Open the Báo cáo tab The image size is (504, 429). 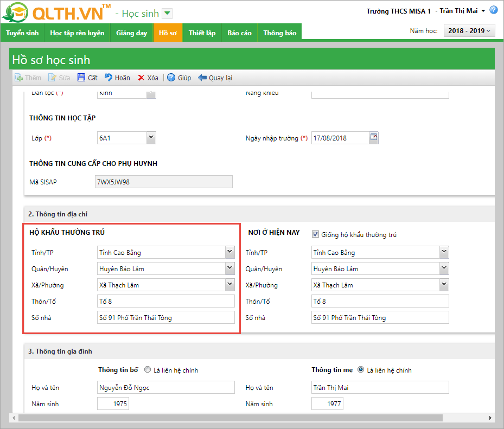(x=239, y=33)
